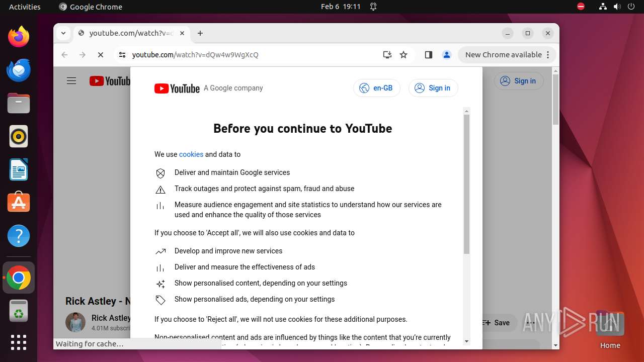Image resolution: width=644 pixels, height=362 pixels.
Task: Click 'Develop and improve new services' text
Action: (x=228, y=251)
